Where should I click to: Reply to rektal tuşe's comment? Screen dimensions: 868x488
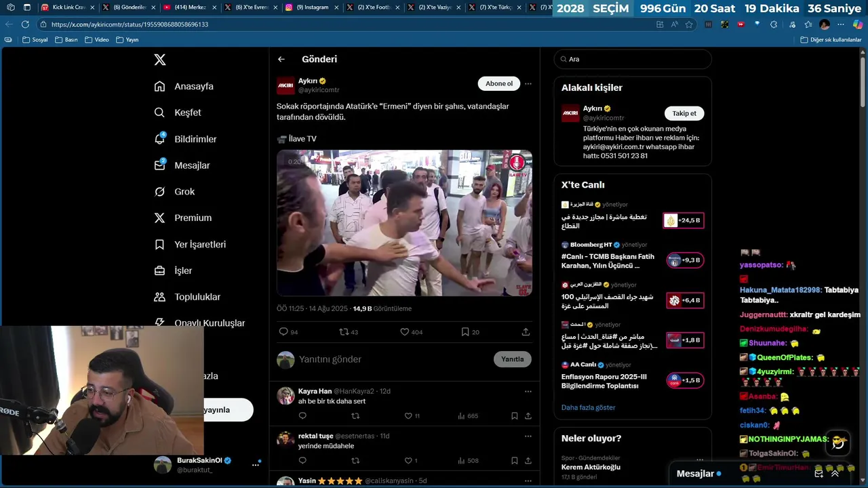click(302, 460)
